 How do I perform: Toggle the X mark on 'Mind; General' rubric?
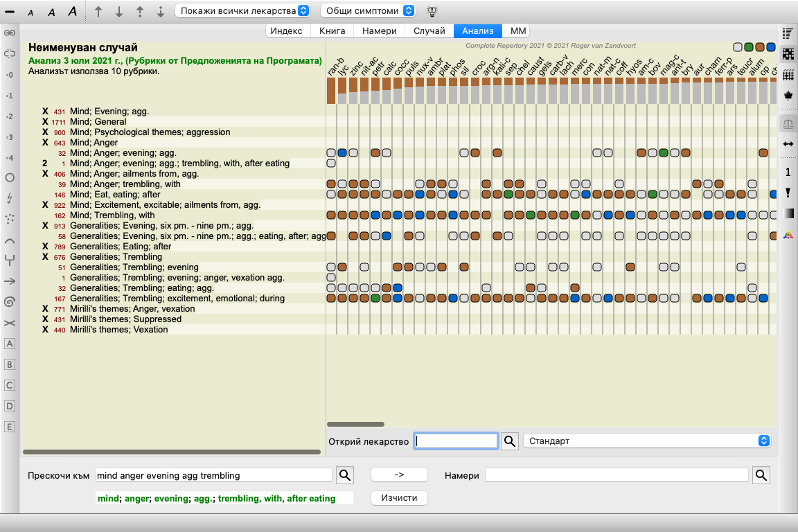[45, 122]
